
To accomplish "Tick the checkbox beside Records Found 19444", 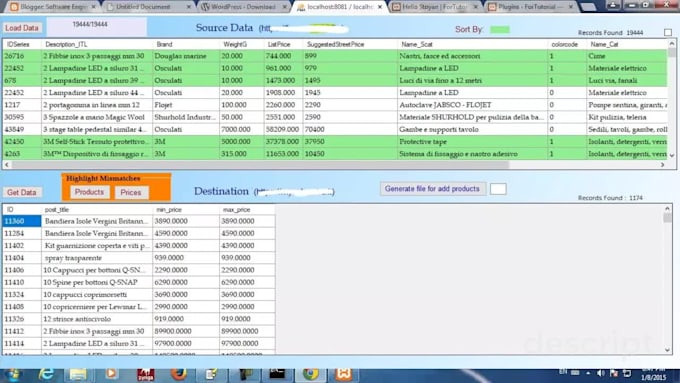I will pyautogui.click(x=668, y=33).
